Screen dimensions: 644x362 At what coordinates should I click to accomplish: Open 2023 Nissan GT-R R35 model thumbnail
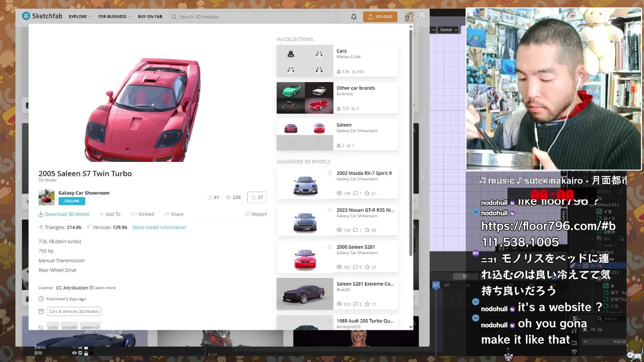tap(304, 220)
